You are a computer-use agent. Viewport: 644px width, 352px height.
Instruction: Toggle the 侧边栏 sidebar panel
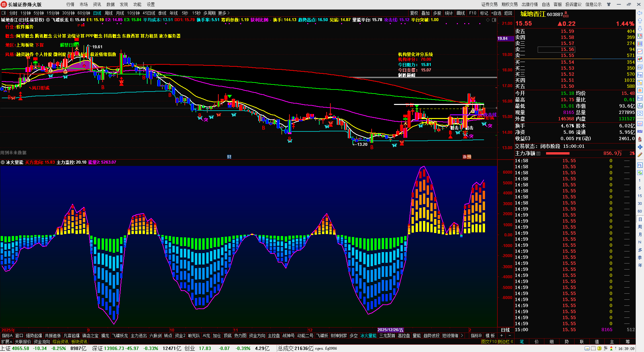[x=505, y=342]
